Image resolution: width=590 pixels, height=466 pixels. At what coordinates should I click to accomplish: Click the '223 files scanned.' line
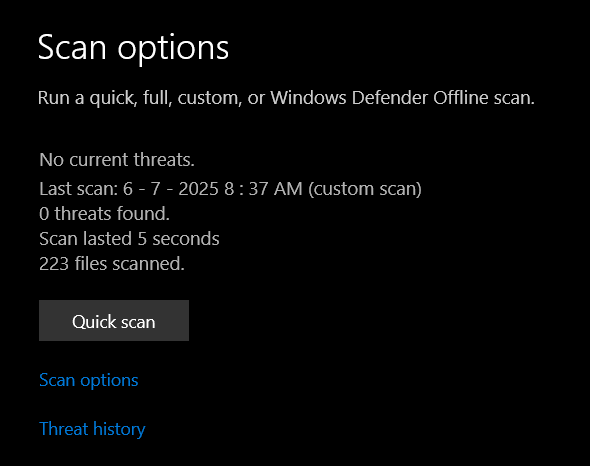[112, 264]
